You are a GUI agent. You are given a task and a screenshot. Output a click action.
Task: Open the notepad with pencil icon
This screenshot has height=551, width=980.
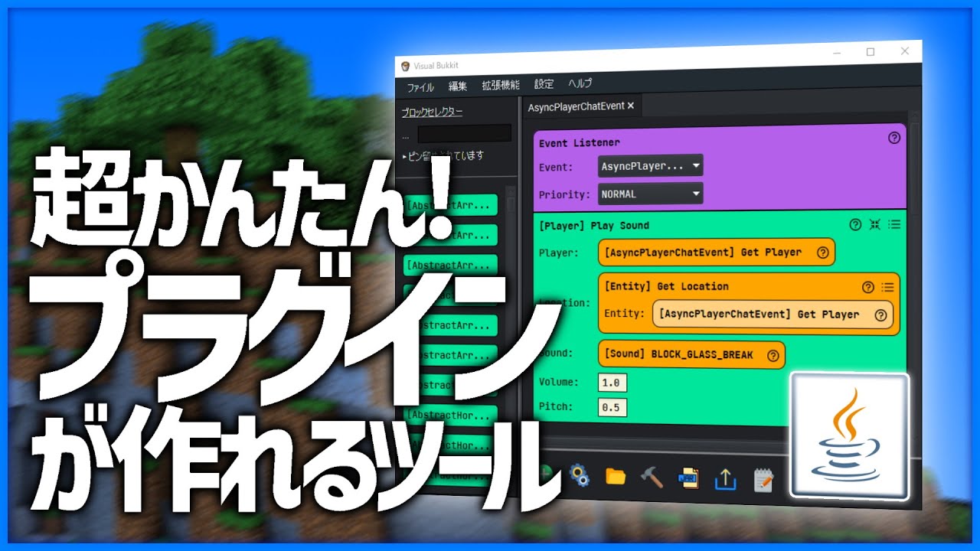(x=763, y=480)
